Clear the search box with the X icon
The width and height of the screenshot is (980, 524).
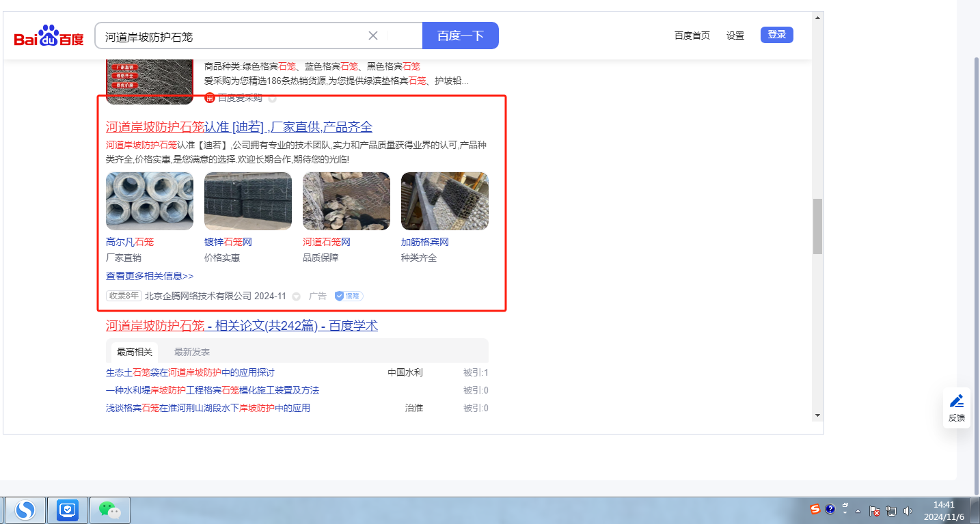(x=373, y=36)
